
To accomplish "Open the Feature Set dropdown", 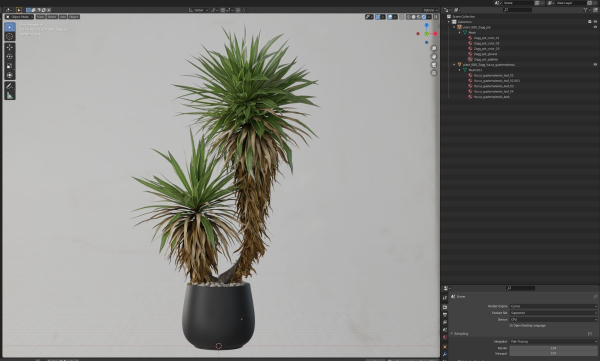I will pos(553,313).
